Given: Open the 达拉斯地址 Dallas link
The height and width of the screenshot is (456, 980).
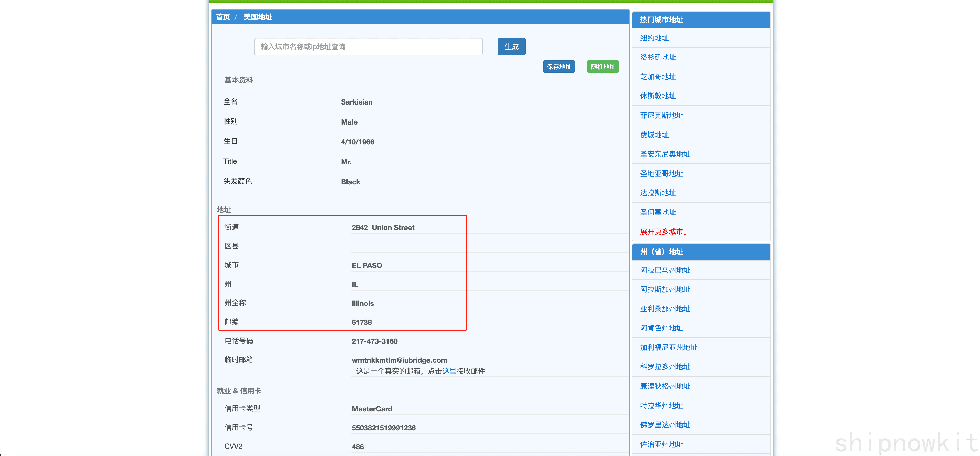Looking at the screenshot, I should coord(657,193).
